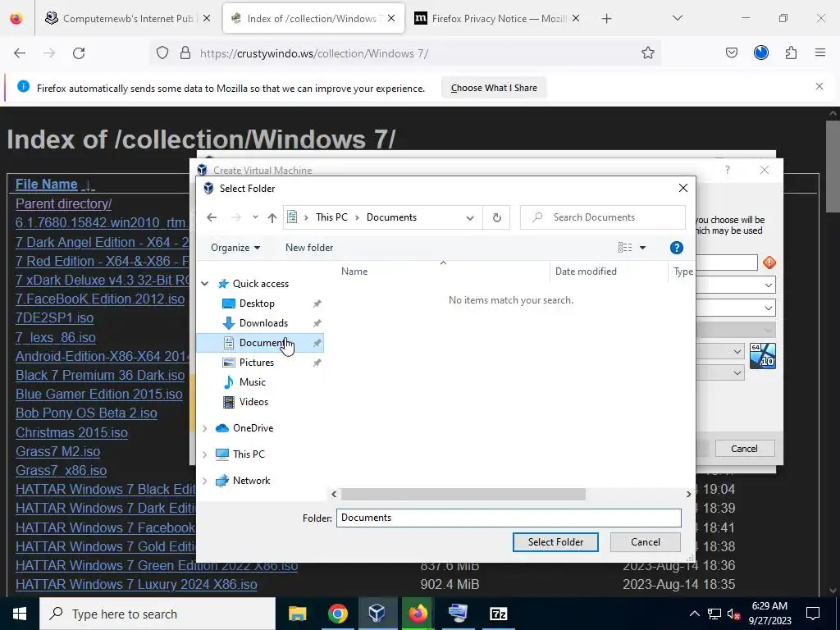
Task: Cancel Create Virtual Machine dialog
Action: click(x=745, y=449)
